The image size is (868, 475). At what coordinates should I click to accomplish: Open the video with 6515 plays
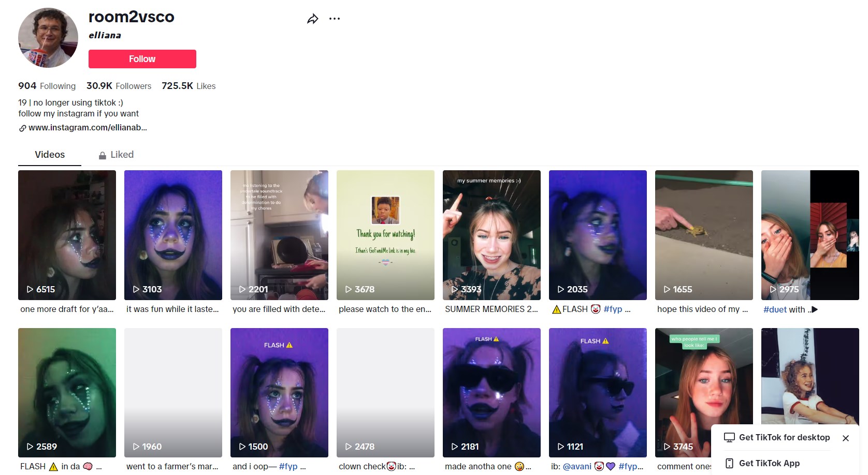[x=67, y=235]
